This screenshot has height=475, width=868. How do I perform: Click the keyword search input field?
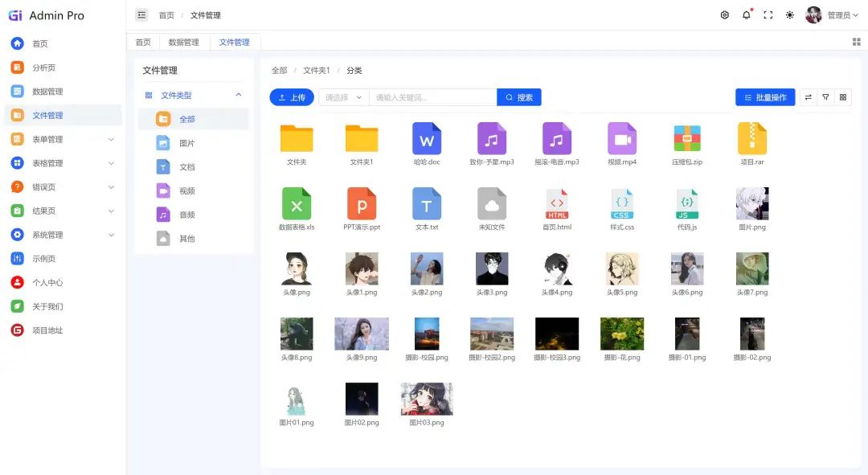pos(432,97)
